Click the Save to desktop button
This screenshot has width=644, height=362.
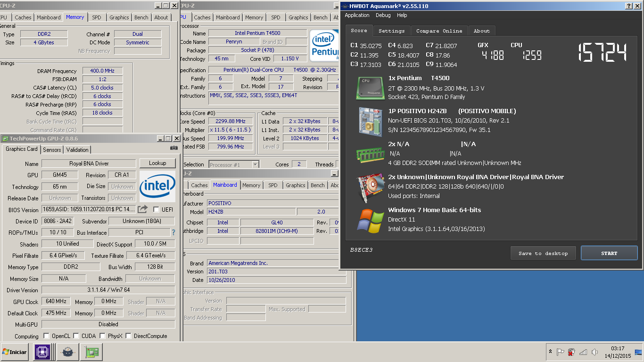(543, 253)
